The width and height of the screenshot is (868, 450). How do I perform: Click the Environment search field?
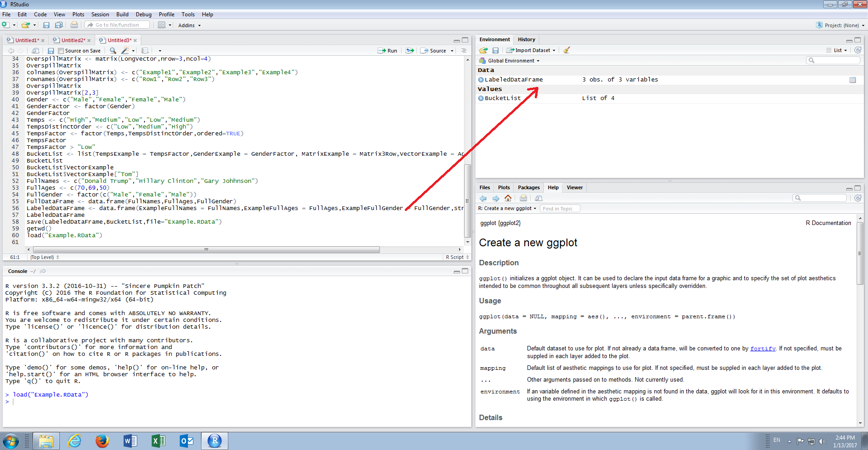tap(833, 60)
